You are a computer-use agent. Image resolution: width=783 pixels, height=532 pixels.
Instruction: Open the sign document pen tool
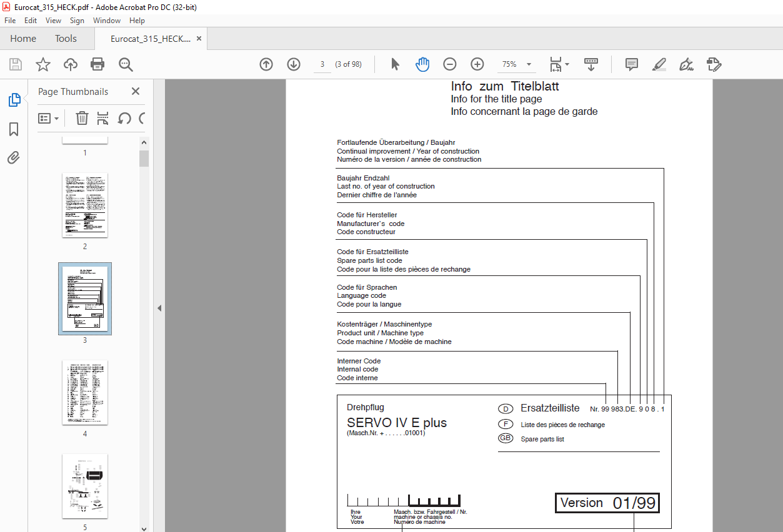click(686, 64)
